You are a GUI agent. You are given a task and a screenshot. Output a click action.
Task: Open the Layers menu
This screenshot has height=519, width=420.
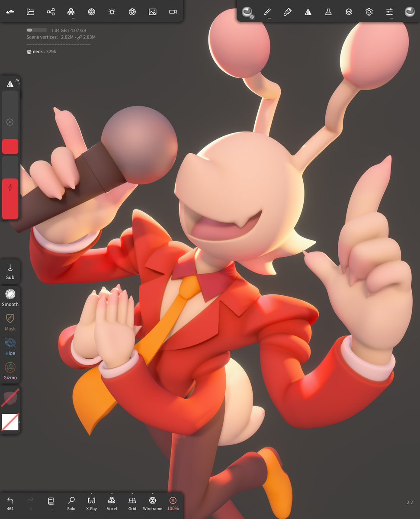click(x=349, y=12)
